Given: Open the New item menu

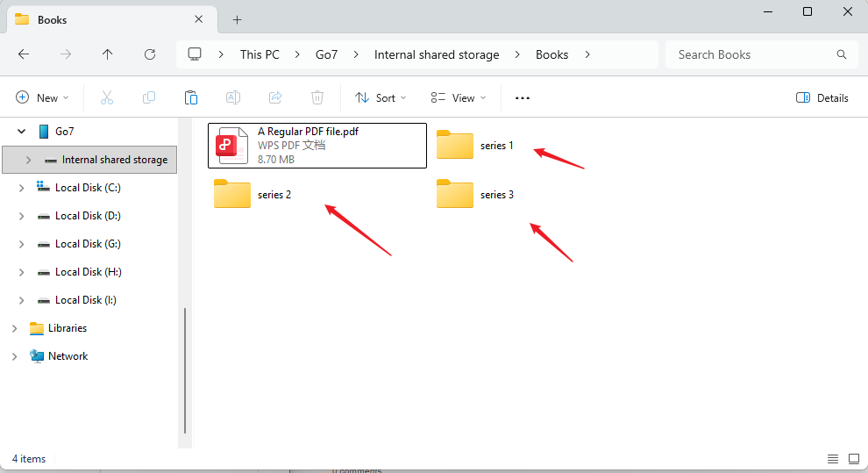Looking at the screenshot, I should pyautogui.click(x=42, y=98).
